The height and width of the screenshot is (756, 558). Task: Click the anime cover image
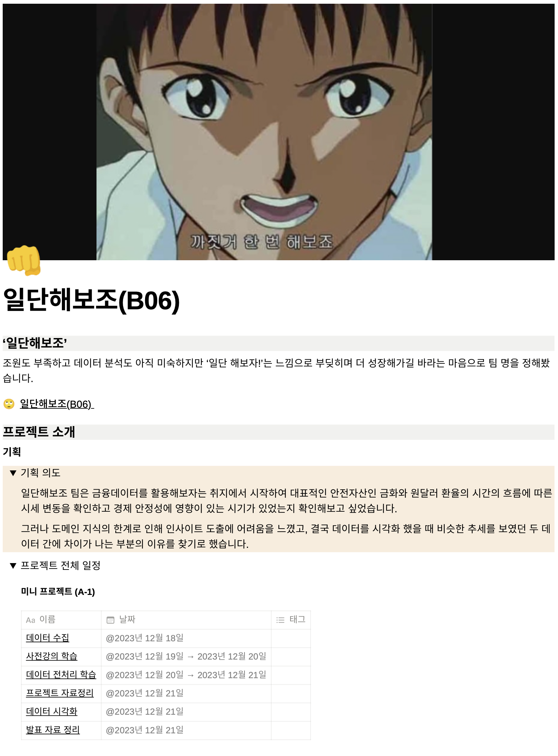click(x=279, y=132)
